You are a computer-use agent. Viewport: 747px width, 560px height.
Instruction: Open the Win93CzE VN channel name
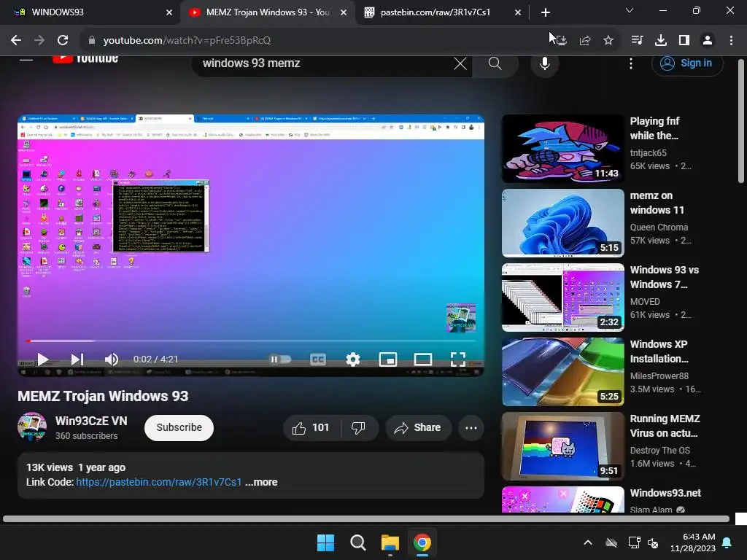[91, 421]
